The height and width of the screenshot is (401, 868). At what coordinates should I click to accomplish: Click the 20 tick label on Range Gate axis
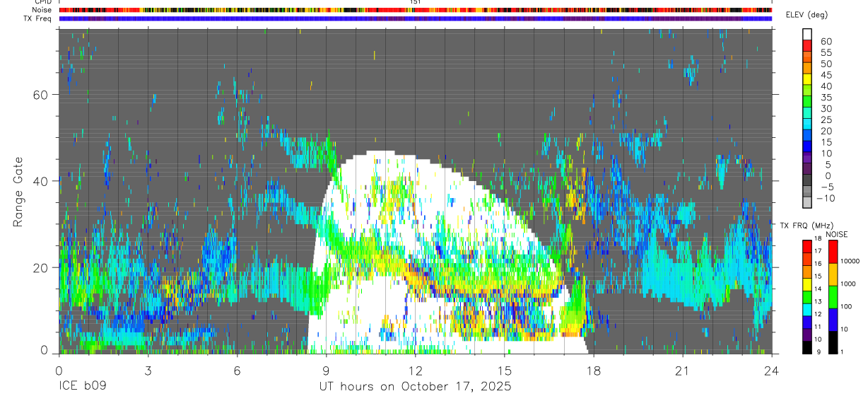41,267
